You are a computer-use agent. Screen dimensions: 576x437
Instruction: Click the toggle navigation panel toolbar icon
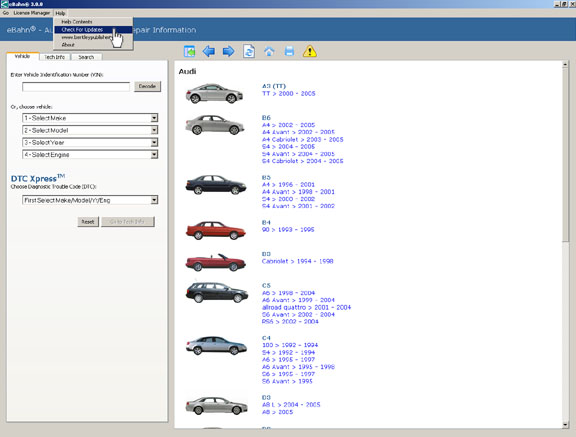tap(190, 51)
